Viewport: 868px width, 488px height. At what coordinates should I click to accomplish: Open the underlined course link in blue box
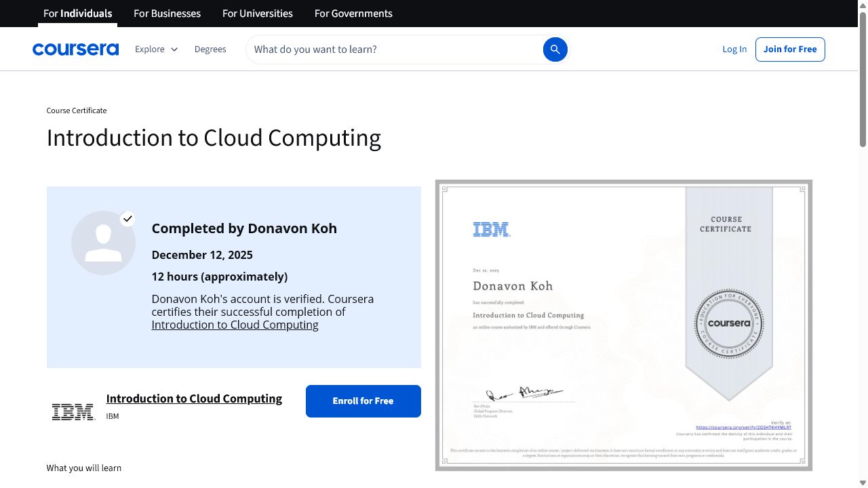(235, 325)
